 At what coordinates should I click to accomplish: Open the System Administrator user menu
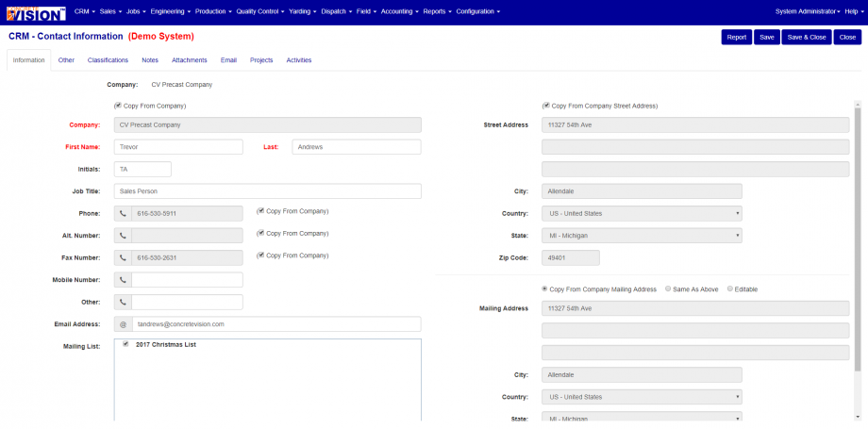[808, 11]
